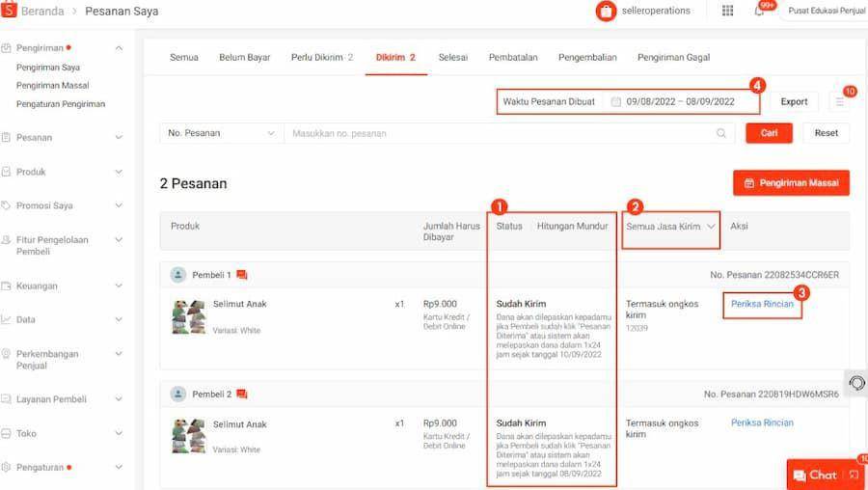Viewport: 868px width, 490px height.
Task: Switch to the Perlu Dikirim tab
Action: [322, 57]
